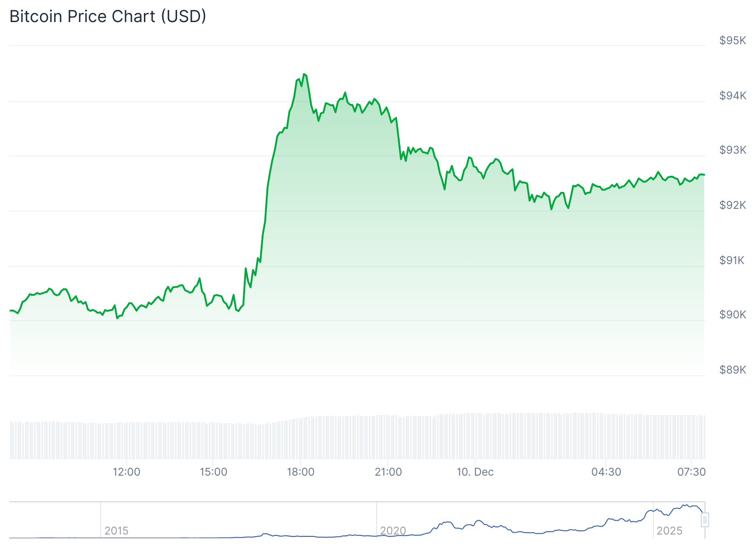Click the navigator range handle

pyautogui.click(x=705, y=520)
